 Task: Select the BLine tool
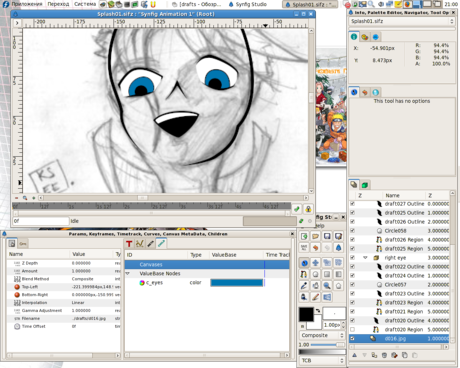(304, 274)
